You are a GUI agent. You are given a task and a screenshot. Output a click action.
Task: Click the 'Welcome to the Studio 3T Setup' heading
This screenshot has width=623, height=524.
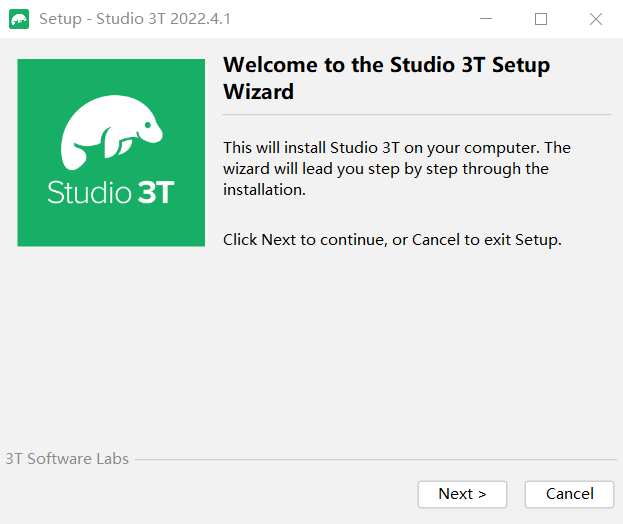click(387, 65)
